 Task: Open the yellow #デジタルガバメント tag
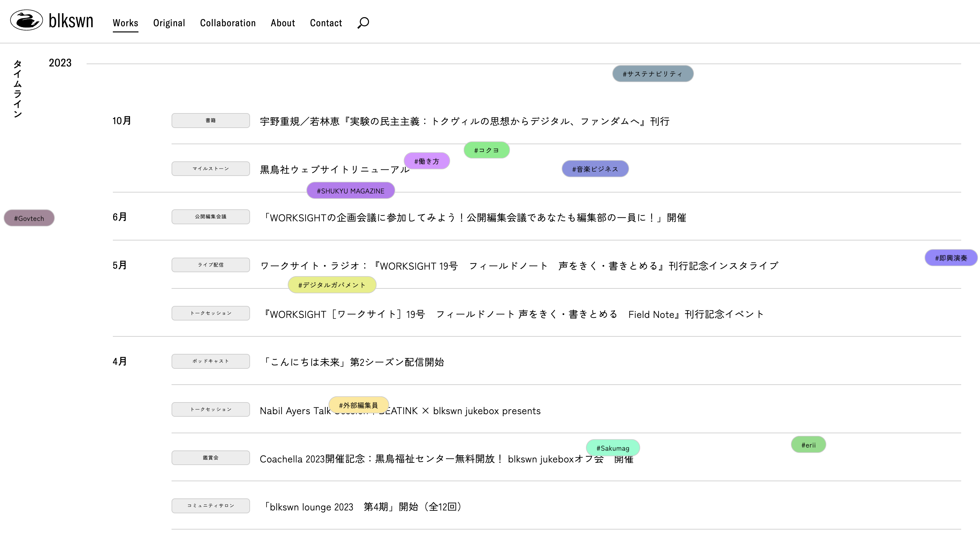(x=332, y=285)
